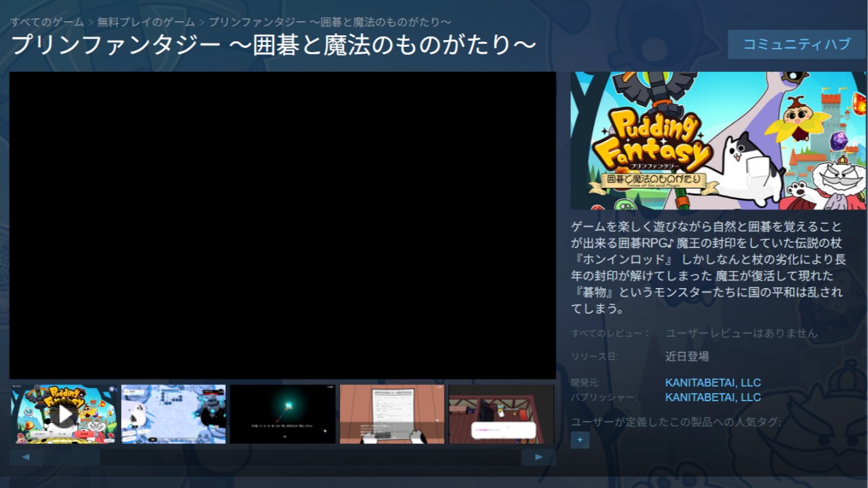Viewport: 868px width, 488px height.
Task: Select the paper document screenshot thumbnail
Action: click(392, 414)
